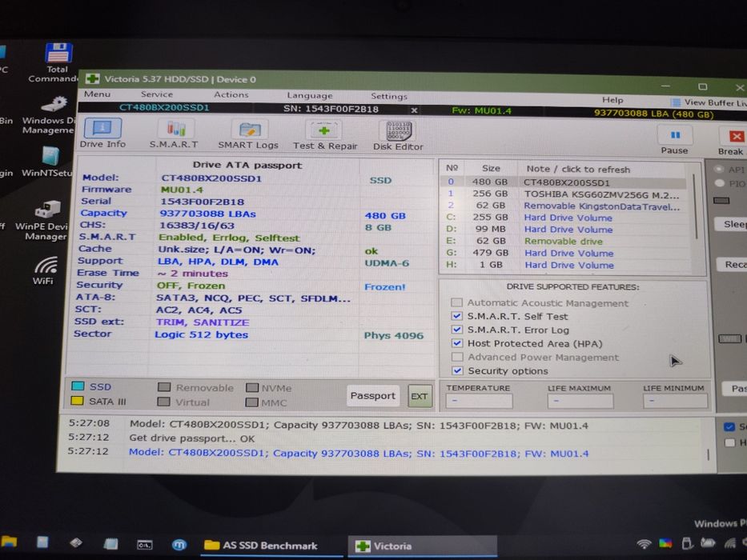Viewport: 747px width, 560px height.
Task: Select the H: 1 GB volume row
Action: pyautogui.click(x=563, y=265)
